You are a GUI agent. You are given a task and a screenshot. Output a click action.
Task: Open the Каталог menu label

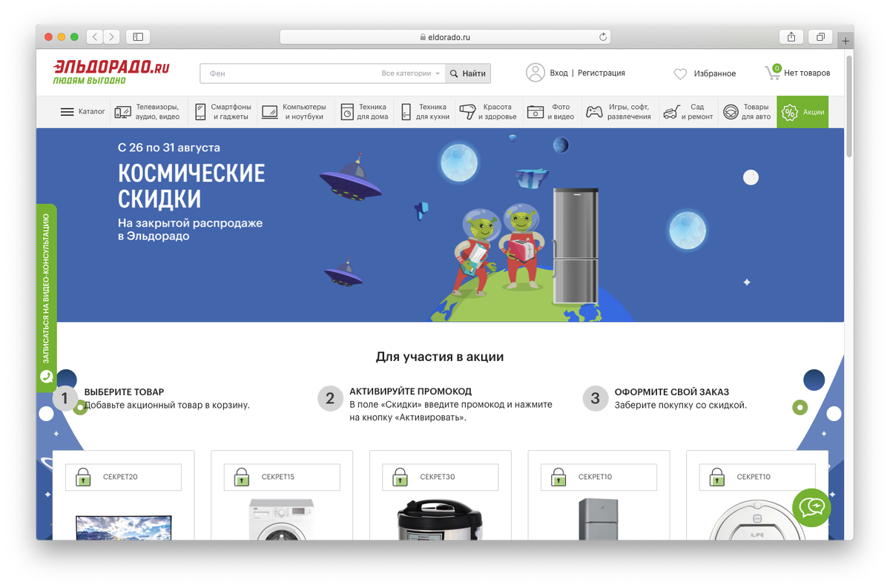[92, 112]
